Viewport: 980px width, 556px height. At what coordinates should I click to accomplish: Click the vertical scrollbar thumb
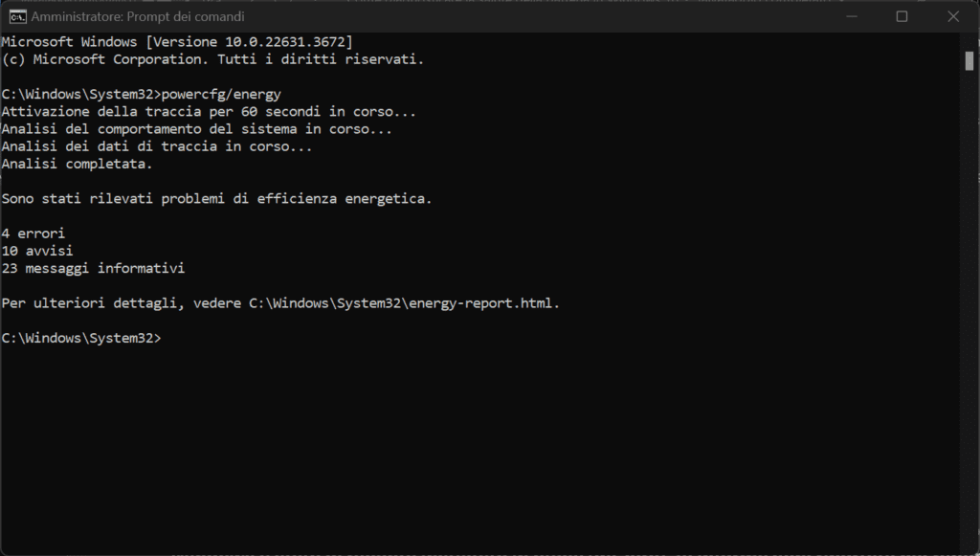tap(969, 60)
